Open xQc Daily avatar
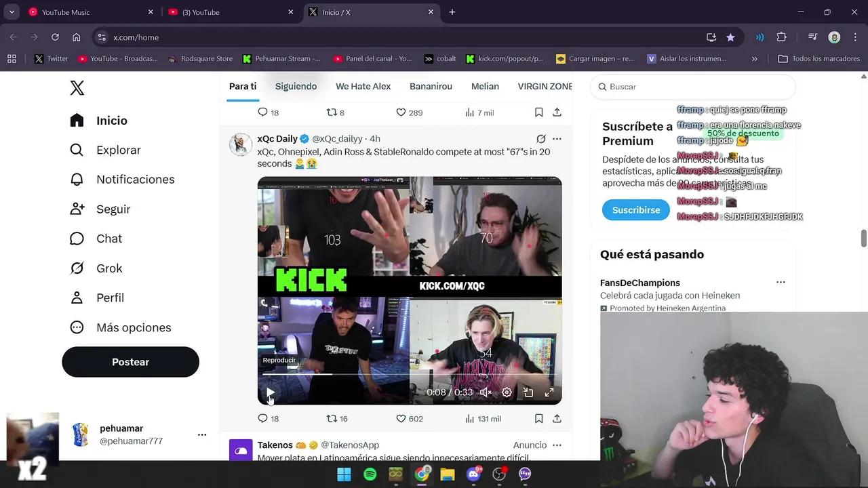Viewport: 868px width, 488px height. [x=241, y=144]
